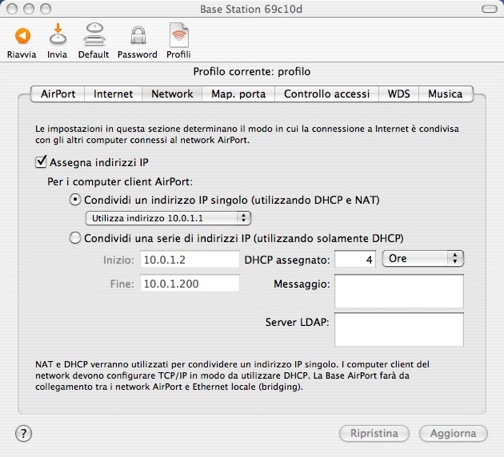Click the toolbar toggle pill in title bar
Viewport: 504px width, 457px height.
(489, 9)
